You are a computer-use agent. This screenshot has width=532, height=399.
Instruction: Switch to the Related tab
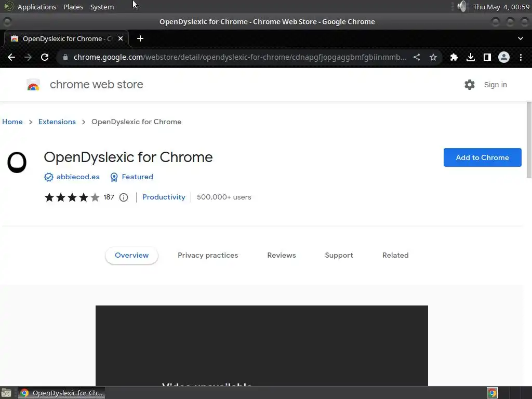395,256
